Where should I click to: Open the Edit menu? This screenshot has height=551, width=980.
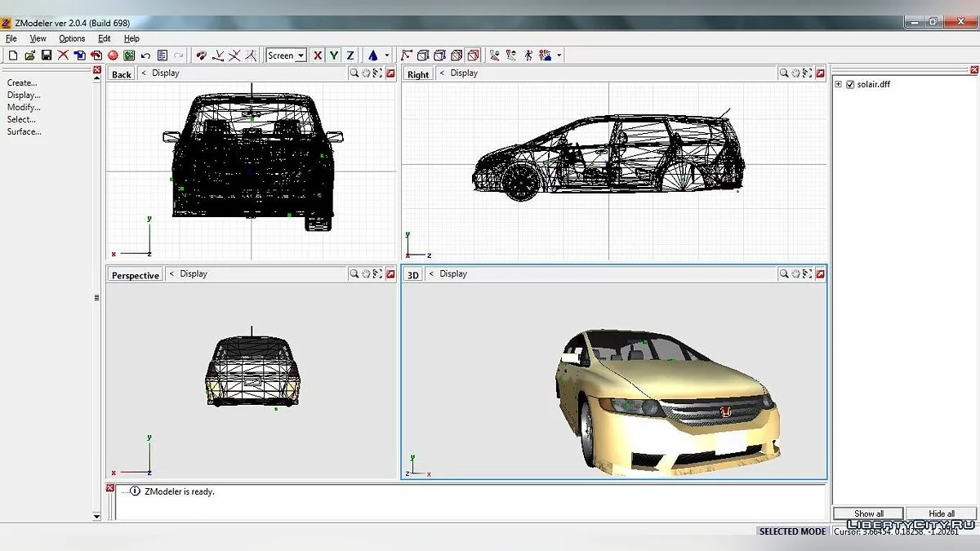(x=105, y=38)
